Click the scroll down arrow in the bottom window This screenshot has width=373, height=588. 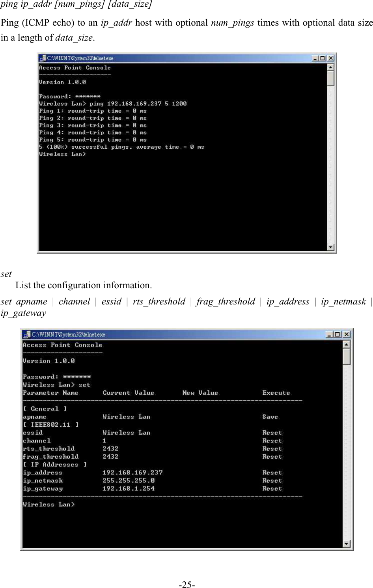[x=347, y=544]
